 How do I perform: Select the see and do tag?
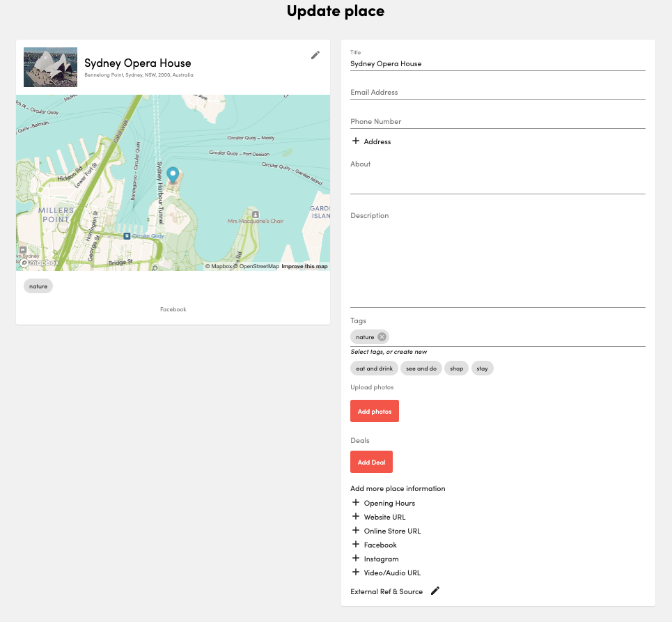421,368
